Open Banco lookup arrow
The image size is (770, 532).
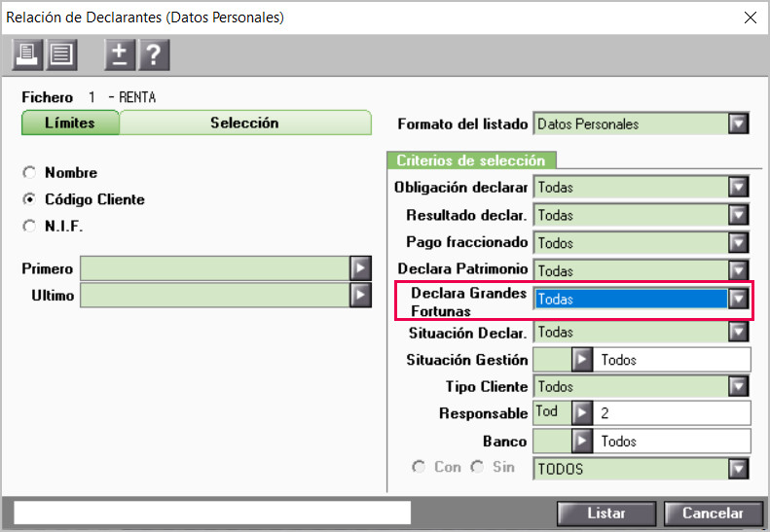point(582,441)
